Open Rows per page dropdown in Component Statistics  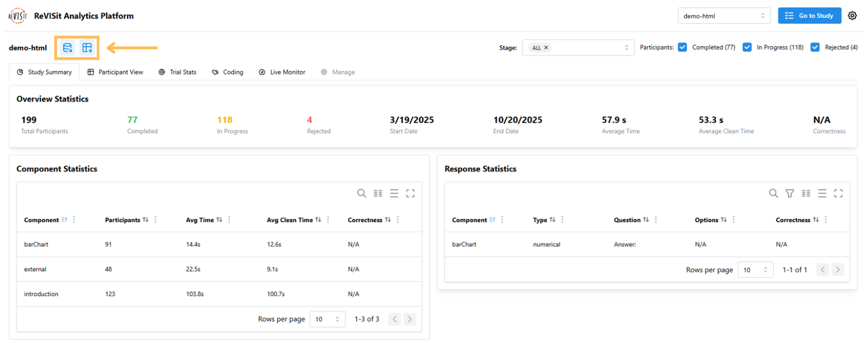coord(327,319)
